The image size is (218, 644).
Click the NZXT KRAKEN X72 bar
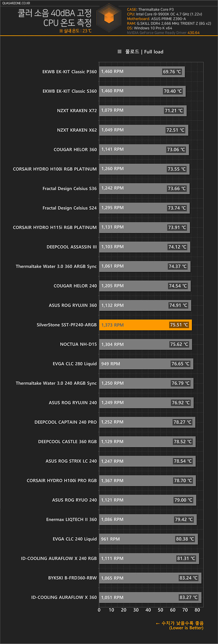click(143, 111)
